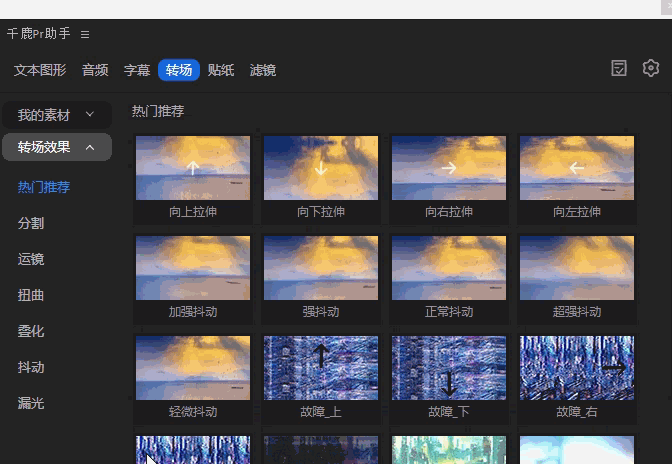This screenshot has width=672, height=464.
Task: Switch to the 音频 tab
Action: (x=95, y=70)
